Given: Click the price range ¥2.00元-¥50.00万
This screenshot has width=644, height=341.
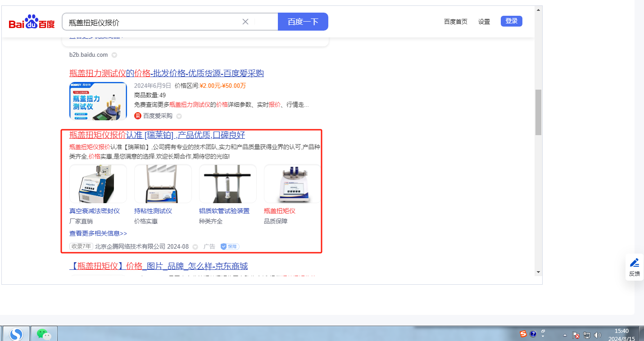Looking at the screenshot, I should click(222, 86).
